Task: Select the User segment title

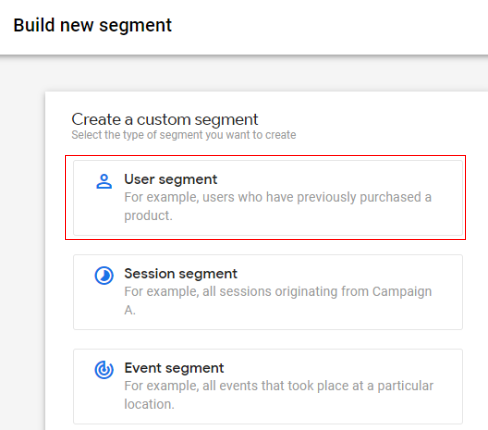Action: coord(171,179)
